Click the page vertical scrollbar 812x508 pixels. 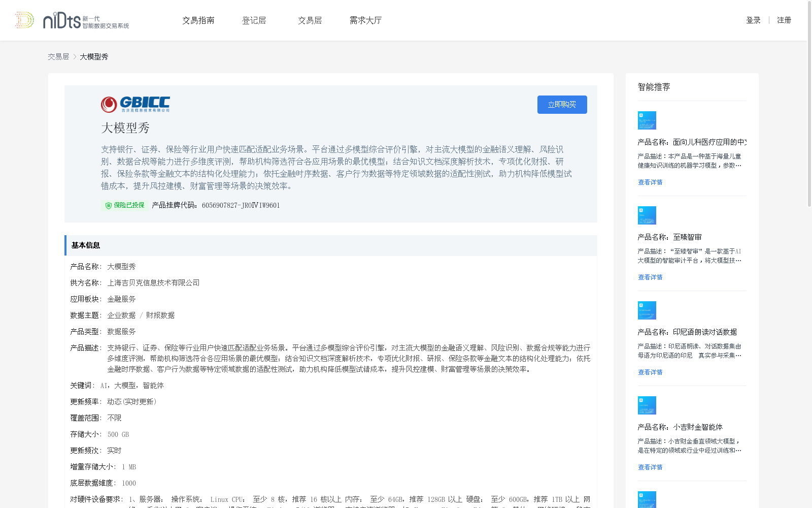point(809,105)
